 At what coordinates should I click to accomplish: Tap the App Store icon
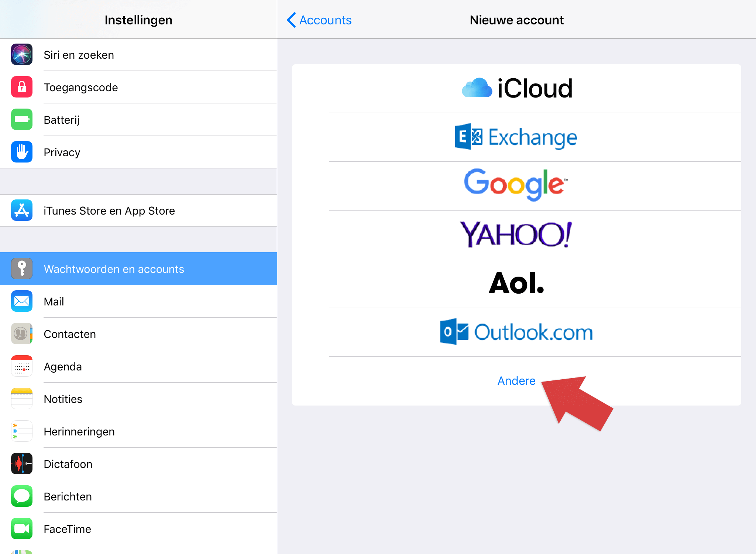click(x=22, y=211)
